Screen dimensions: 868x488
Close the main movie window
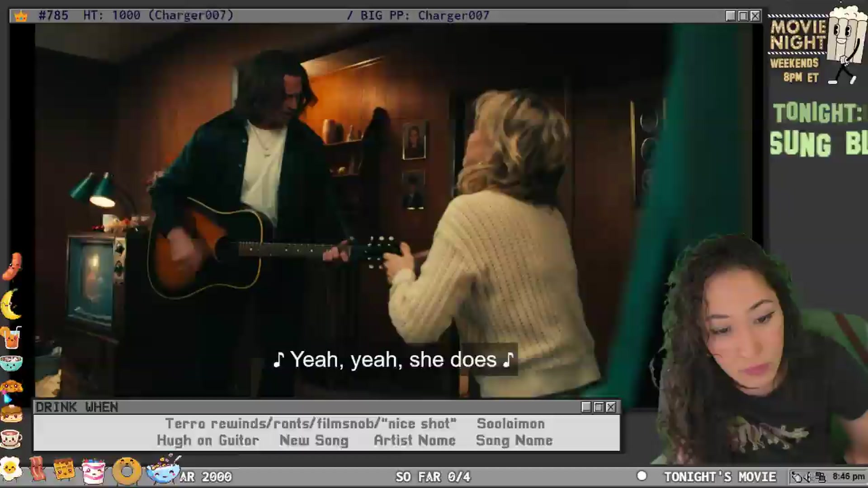pyautogui.click(x=755, y=16)
